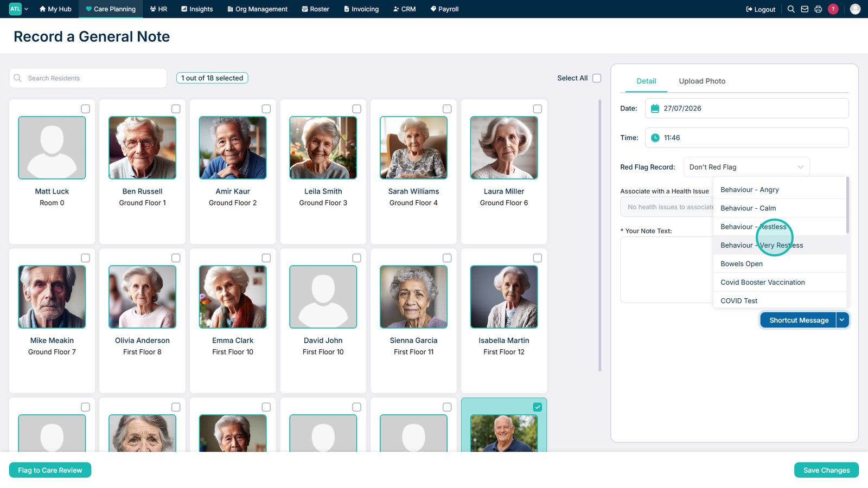Click the printer icon
The width and height of the screenshot is (868, 488).
[818, 9]
